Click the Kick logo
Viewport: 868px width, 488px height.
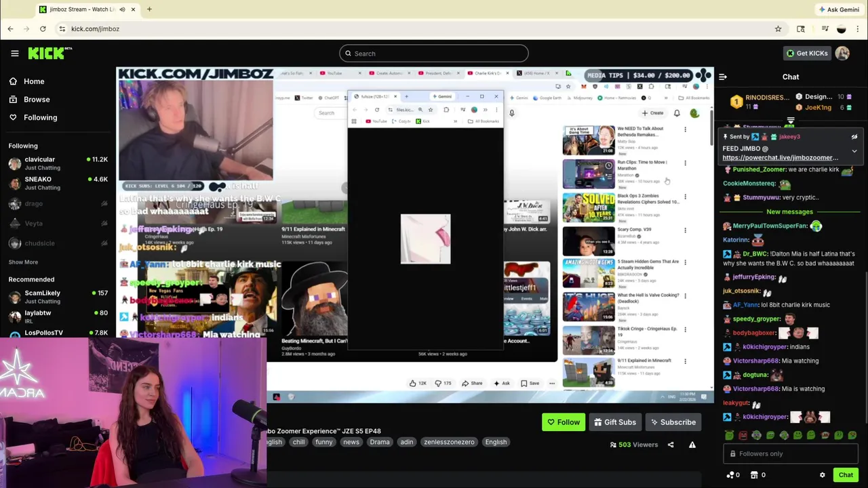50,53
